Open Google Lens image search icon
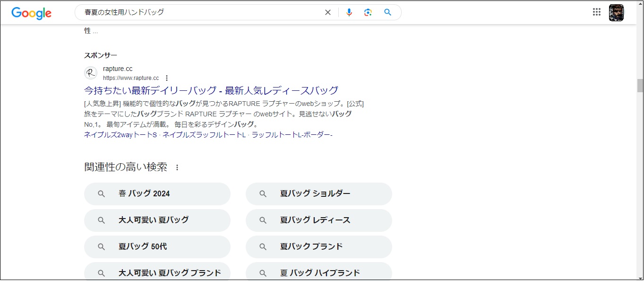The width and height of the screenshot is (644, 281). pyautogui.click(x=368, y=12)
